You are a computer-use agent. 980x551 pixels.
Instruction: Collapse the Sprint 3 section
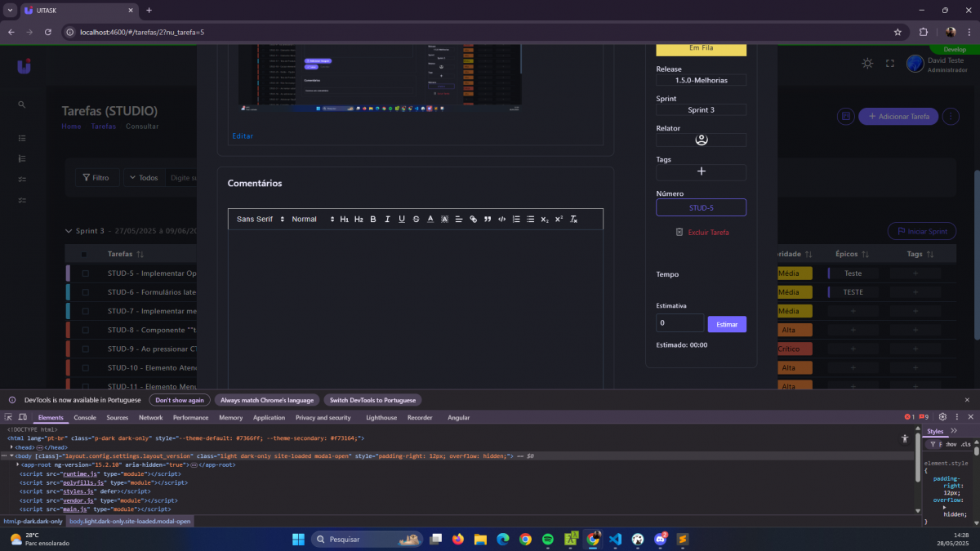[x=69, y=231]
